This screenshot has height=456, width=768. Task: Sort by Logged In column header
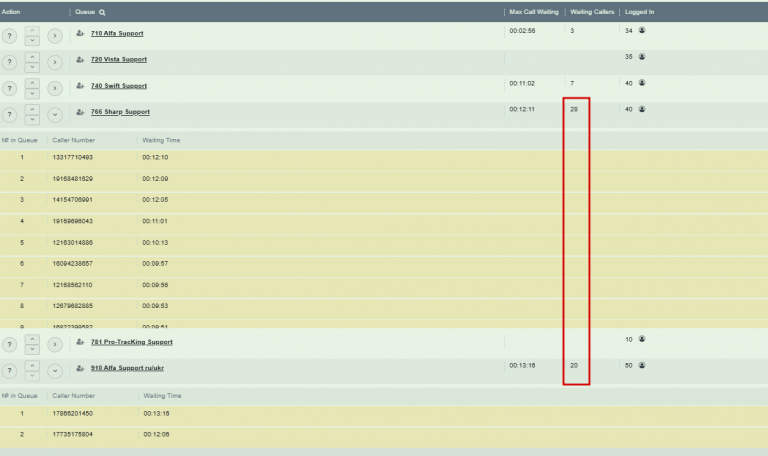639,12
